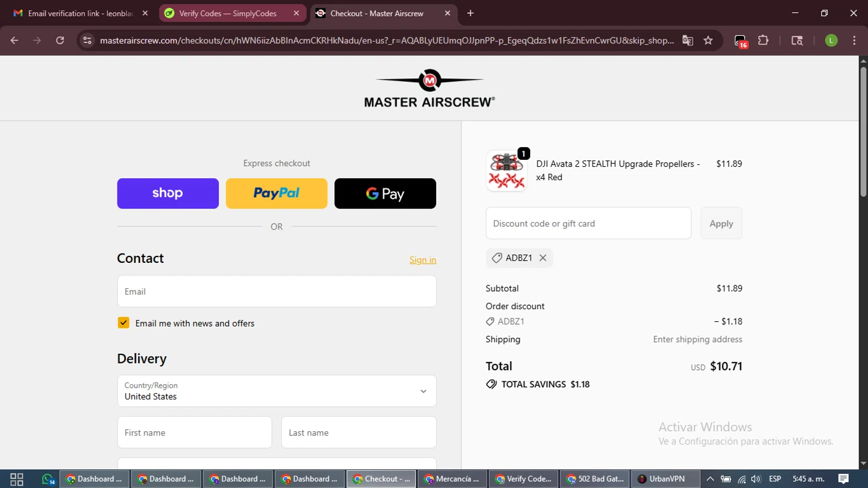Open the Extensions puzzle icon
Screen dimensions: 868x488
tap(763, 41)
